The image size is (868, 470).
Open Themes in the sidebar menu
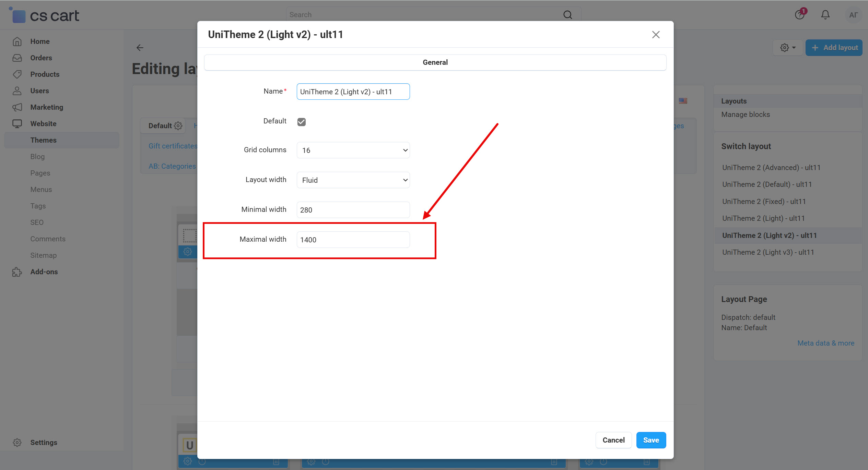coord(43,140)
